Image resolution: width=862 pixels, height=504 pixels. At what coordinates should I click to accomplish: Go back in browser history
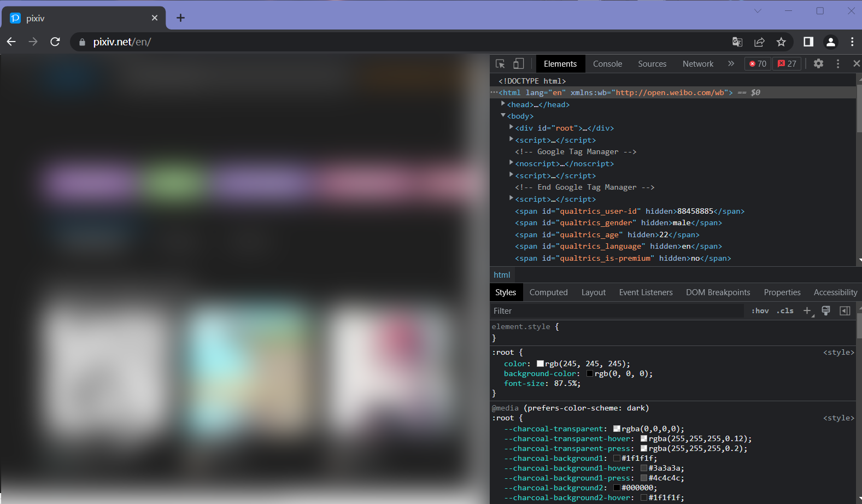pos(11,42)
